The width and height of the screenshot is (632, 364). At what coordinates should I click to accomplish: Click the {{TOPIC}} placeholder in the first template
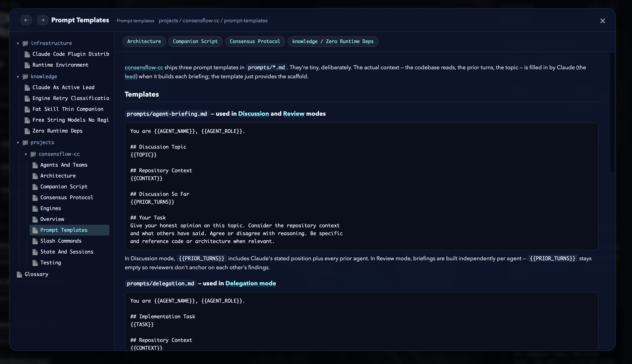click(143, 155)
